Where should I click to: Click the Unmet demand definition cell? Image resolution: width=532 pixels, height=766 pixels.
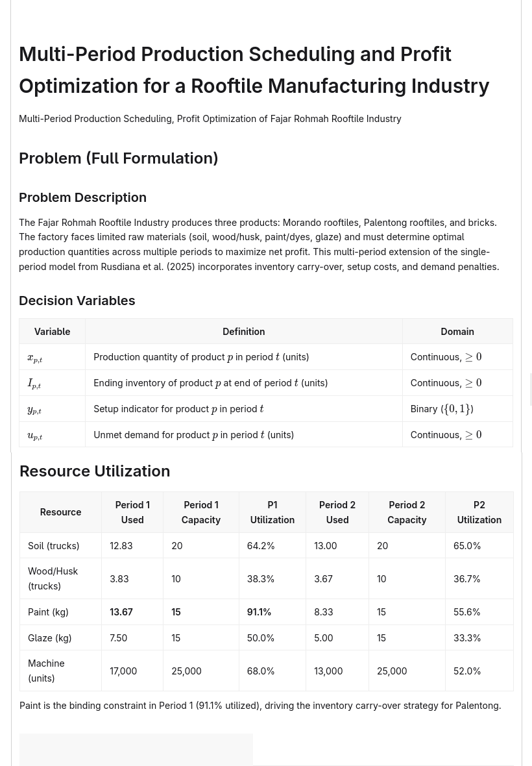pos(243,435)
